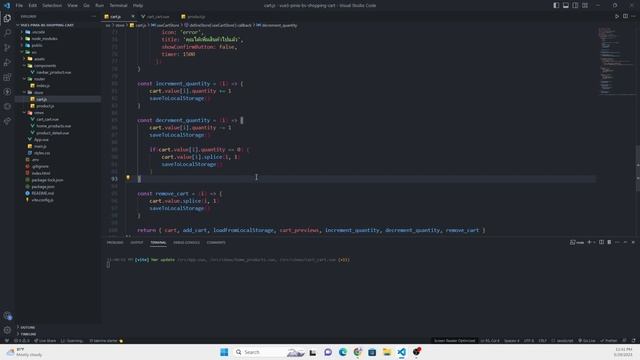Kill the terminal with trash icon
The height and width of the screenshot is (360, 640).
[609, 242]
